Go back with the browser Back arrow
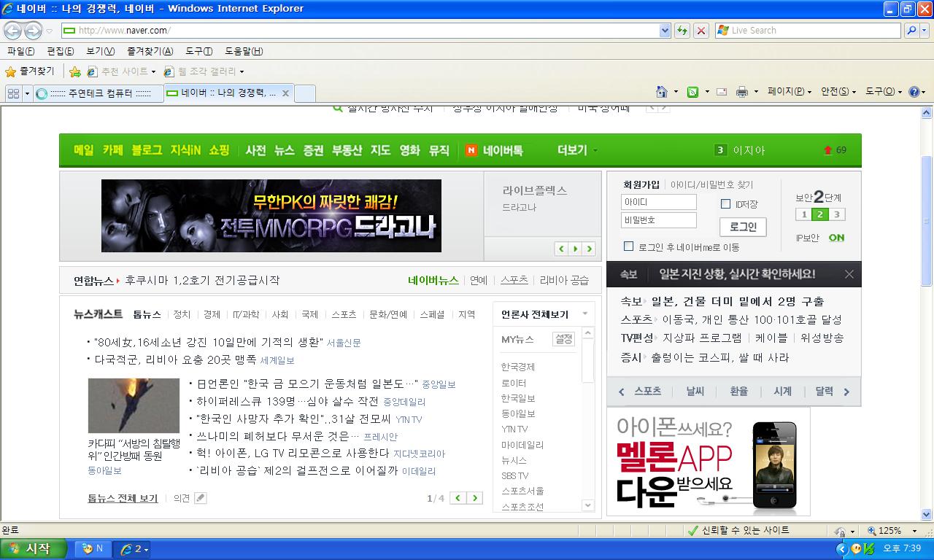Image resolution: width=934 pixels, height=560 pixels. pyautogui.click(x=13, y=31)
